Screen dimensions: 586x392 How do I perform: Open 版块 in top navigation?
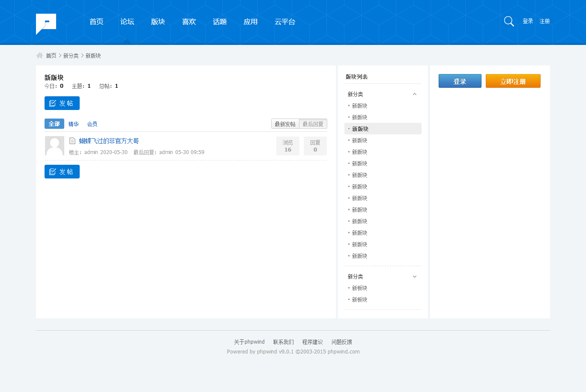[158, 22]
